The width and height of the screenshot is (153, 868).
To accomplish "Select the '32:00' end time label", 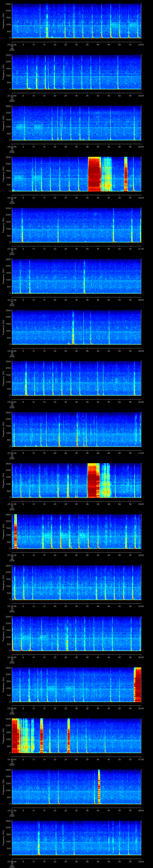I will click(141, 504).
